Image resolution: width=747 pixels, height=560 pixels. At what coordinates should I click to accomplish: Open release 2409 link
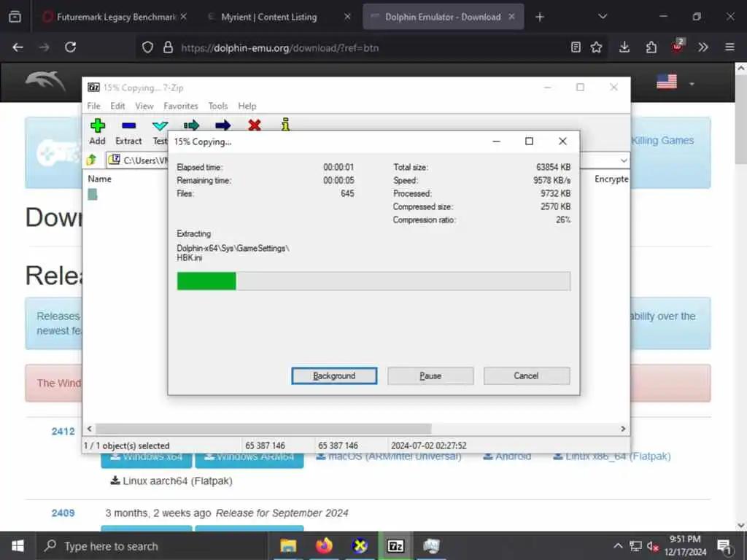(63, 513)
